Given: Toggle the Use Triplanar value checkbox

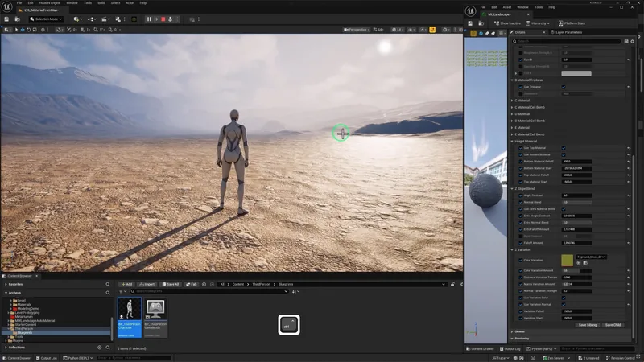Looking at the screenshot, I should [563, 87].
